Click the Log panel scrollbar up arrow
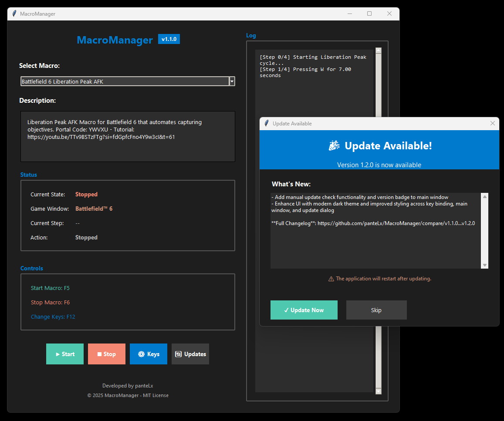This screenshot has width=504, height=421. (378, 51)
